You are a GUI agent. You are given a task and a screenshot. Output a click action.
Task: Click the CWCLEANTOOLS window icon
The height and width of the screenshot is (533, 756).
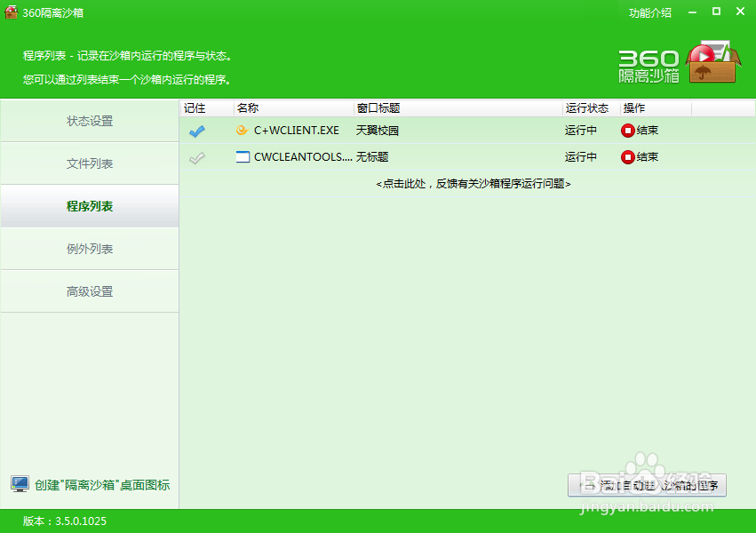click(243, 157)
